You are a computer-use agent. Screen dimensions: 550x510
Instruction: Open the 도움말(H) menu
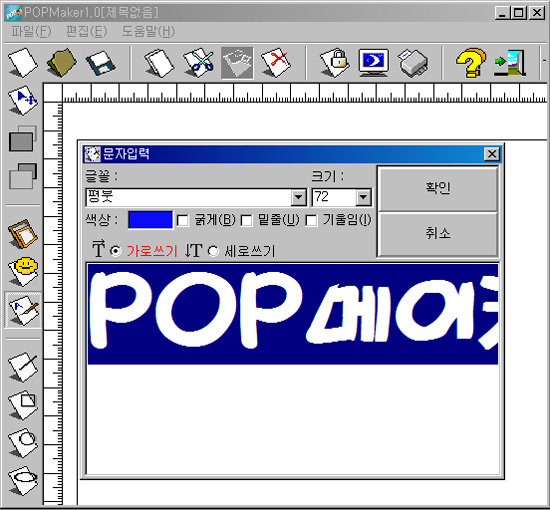pos(148,32)
